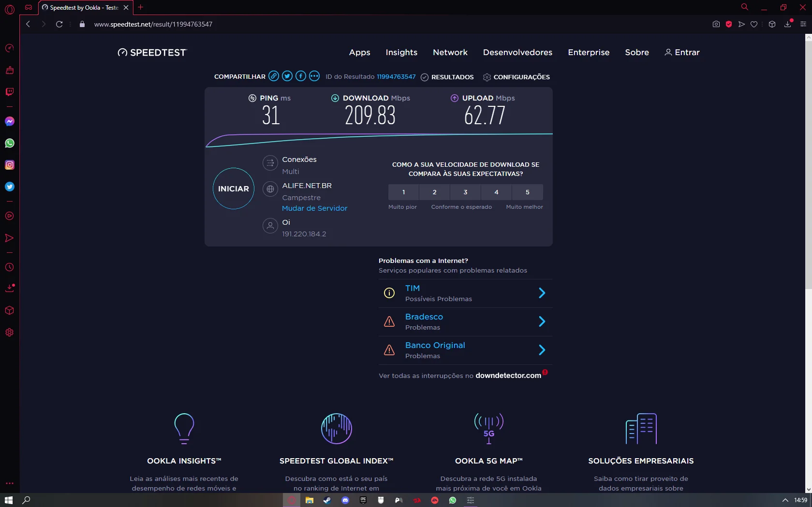Open My Flow arrow icon in the sidebar

click(x=9, y=238)
